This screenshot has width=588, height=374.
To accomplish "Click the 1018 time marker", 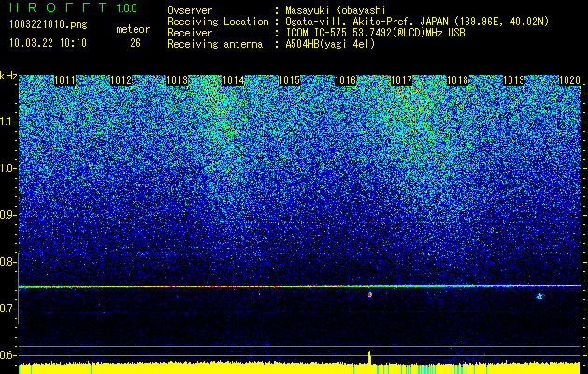I will tap(458, 80).
